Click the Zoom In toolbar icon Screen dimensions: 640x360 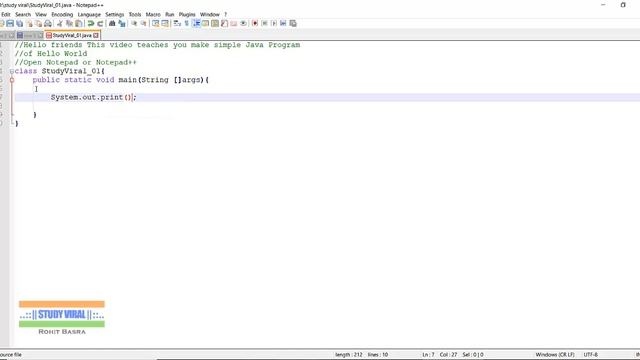click(134, 24)
